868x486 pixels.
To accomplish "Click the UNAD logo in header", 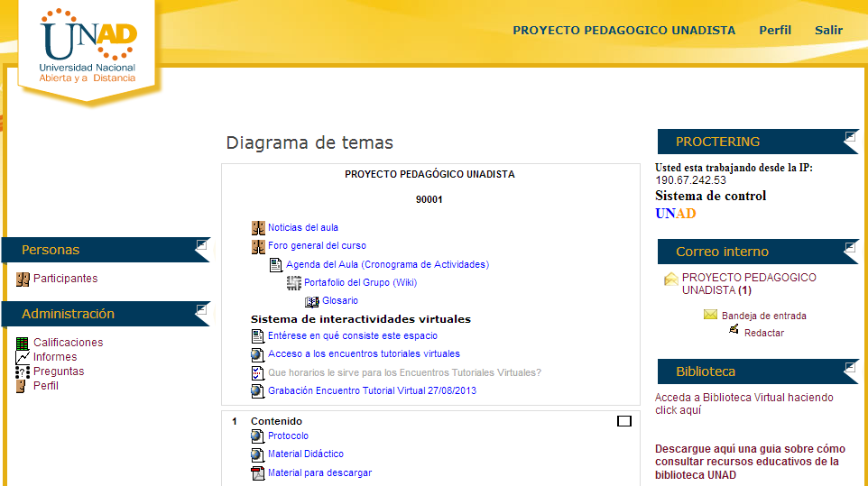I will click(x=88, y=47).
